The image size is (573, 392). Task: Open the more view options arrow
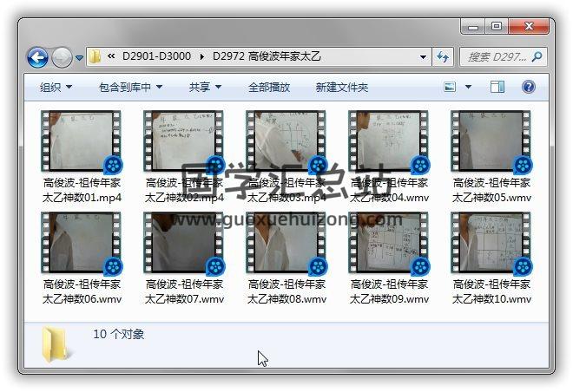[x=468, y=87]
